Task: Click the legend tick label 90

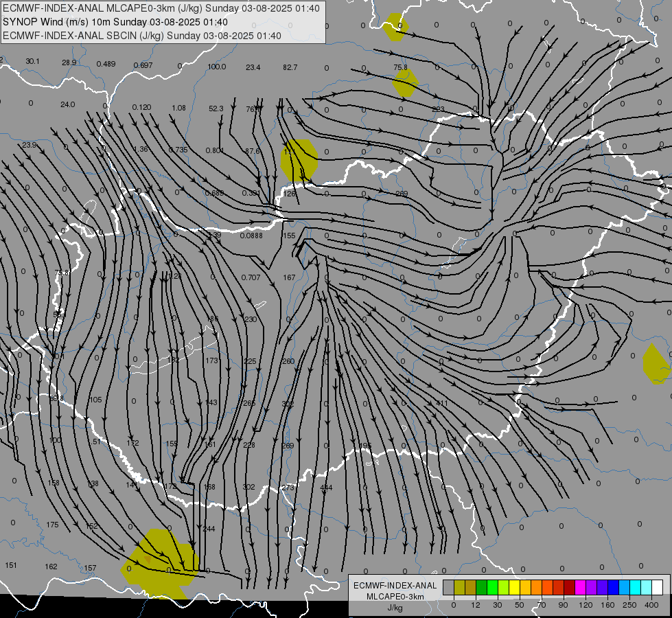Action: pyautogui.click(x=563, y=605)
